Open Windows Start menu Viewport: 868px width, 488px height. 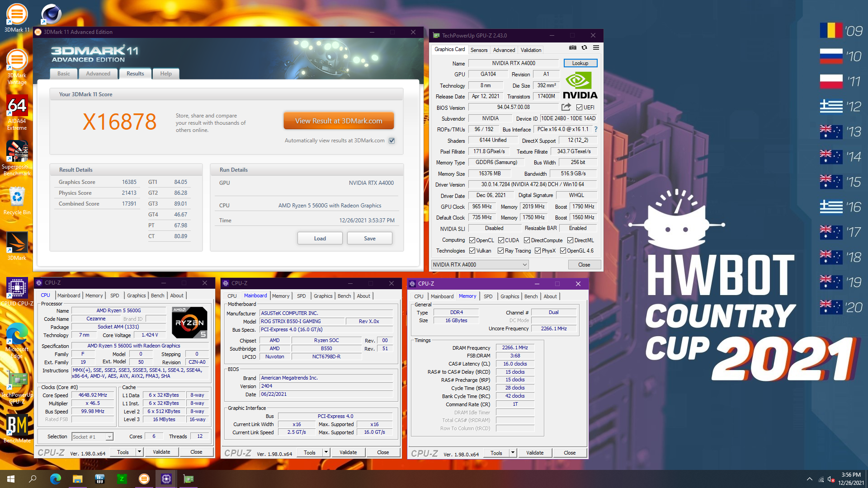click(11, 479)
